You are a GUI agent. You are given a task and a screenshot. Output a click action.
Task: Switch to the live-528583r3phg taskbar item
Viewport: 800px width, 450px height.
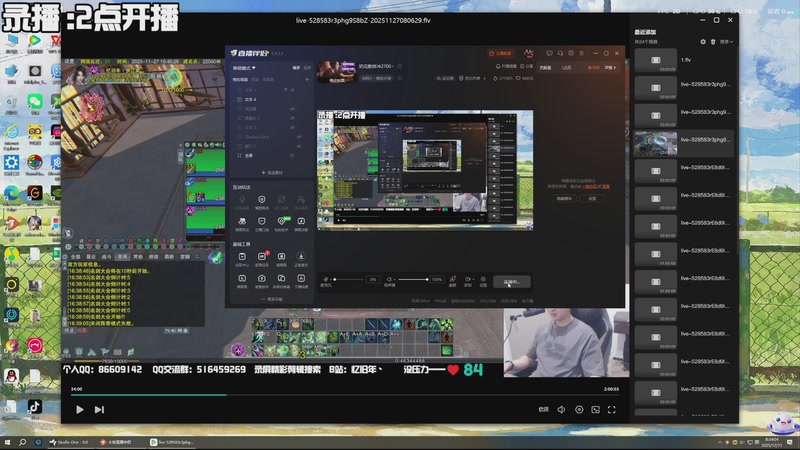(171, 442)
